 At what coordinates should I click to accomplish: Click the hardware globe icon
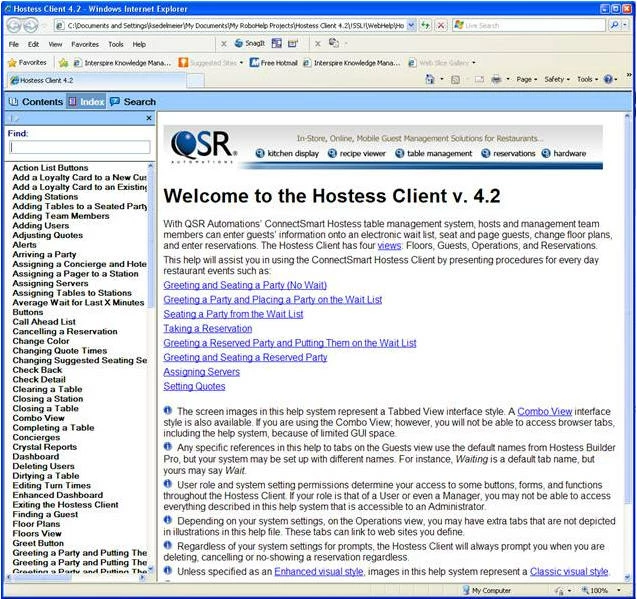pyautogui.click(x=546, y=154)
